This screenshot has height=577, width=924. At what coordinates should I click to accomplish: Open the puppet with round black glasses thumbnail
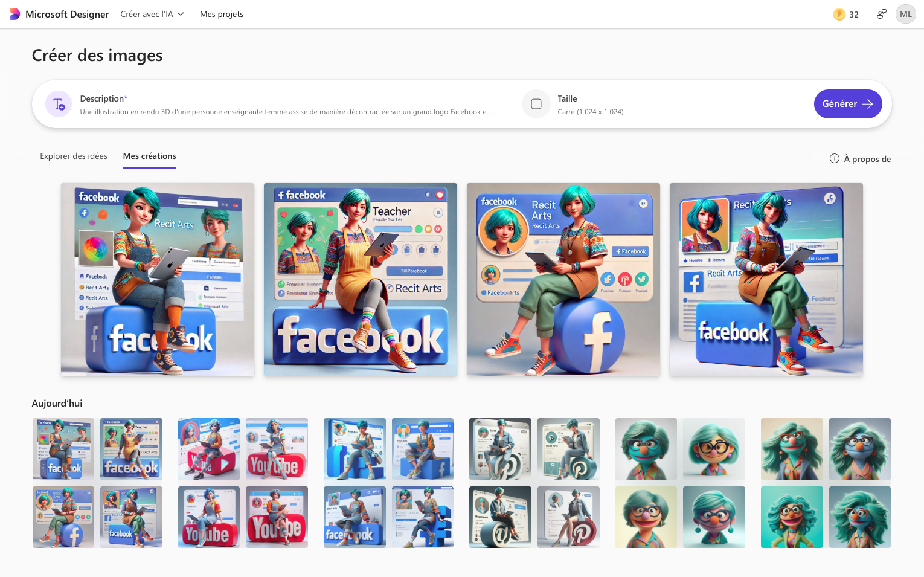714,449
